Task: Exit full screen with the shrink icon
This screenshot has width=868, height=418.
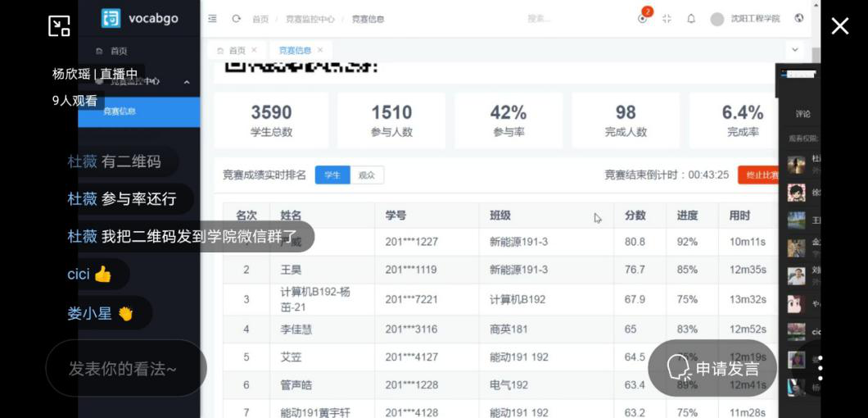Action: (x=59, y=26)
